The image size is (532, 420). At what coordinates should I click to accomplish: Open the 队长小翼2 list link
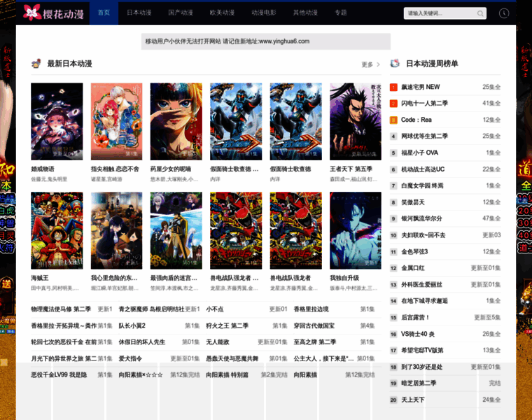click(x=132, y=325)
